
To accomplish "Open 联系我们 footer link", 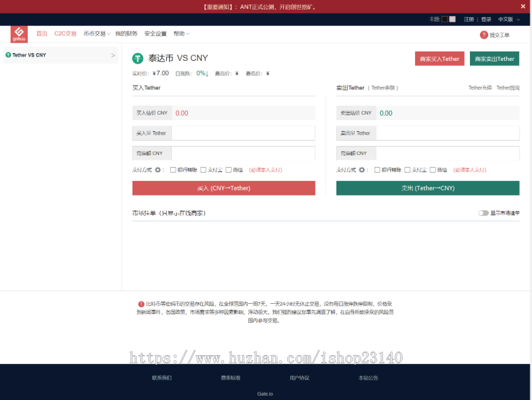I will tap(162, 378).
